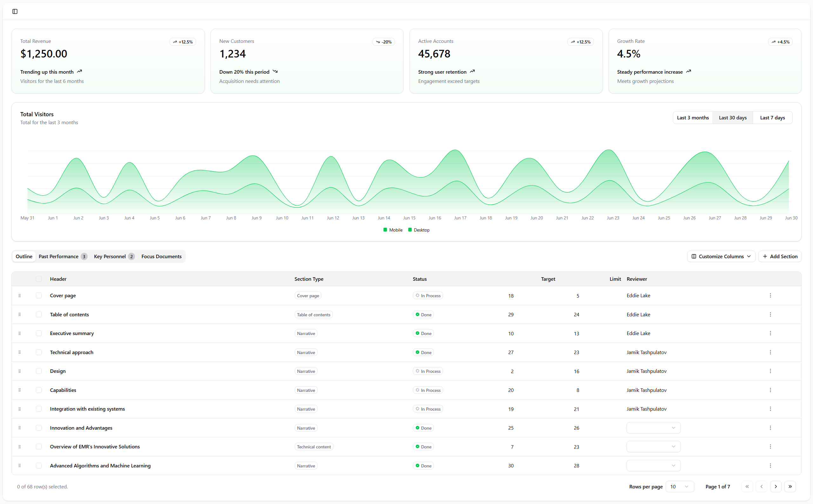Select the Table of contents row checkbox
This screenshot has width=813, height=504.
[x=39, y=315]
